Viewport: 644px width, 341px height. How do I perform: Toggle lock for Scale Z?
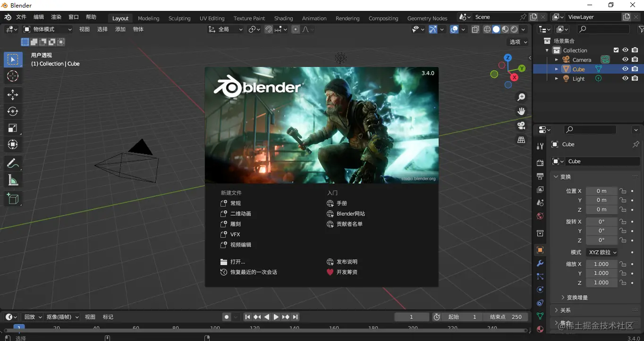click(623, 283)
